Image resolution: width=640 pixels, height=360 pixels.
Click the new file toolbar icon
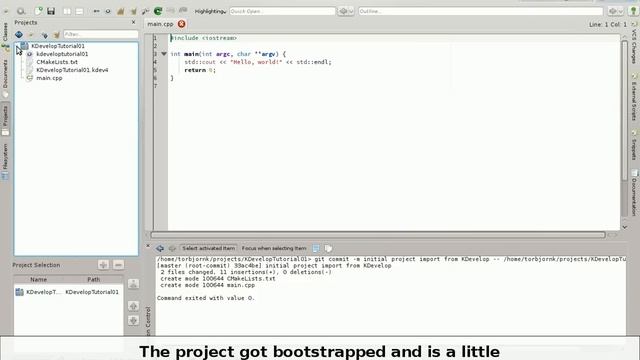pos(38,11)
